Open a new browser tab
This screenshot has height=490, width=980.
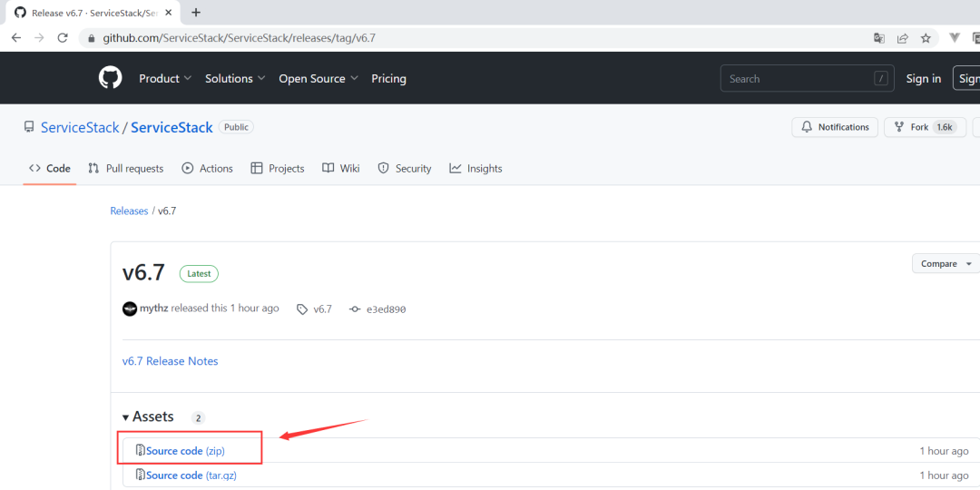(x=196, y=13)
